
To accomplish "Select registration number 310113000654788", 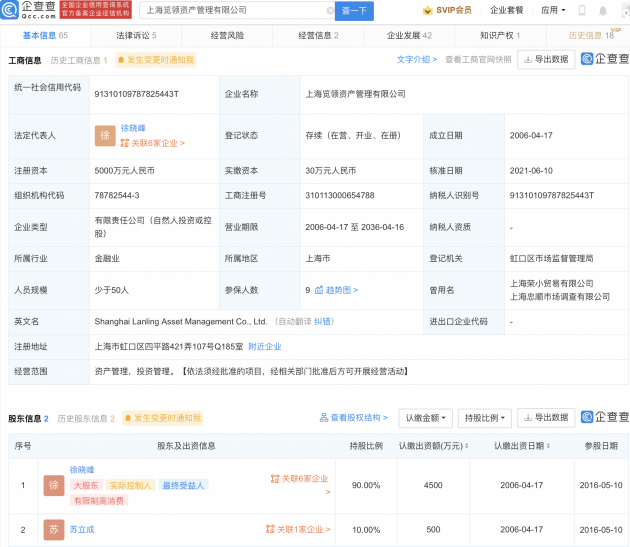I will [340, 195].
